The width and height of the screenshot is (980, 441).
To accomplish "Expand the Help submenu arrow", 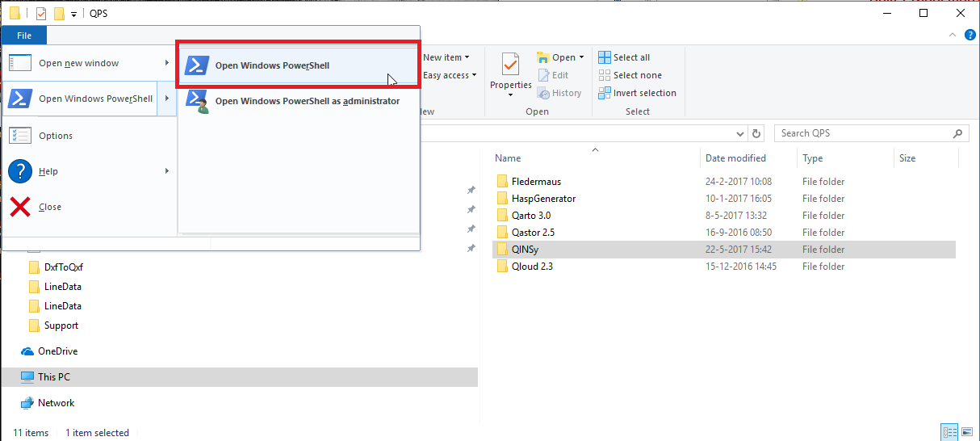I will click(x=167, y=171).
